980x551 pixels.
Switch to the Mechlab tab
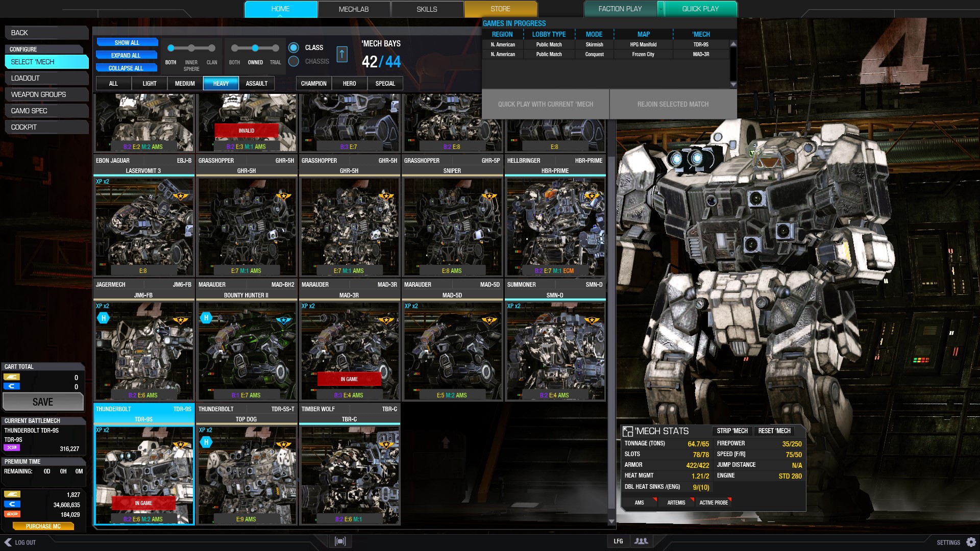click(x=354, y=9)
